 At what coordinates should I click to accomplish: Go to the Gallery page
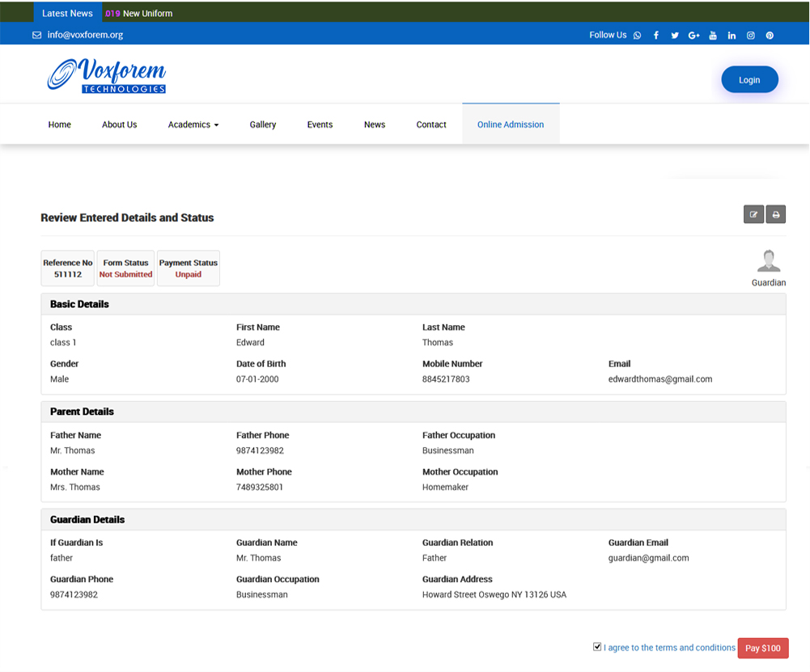tap(263, 125)
